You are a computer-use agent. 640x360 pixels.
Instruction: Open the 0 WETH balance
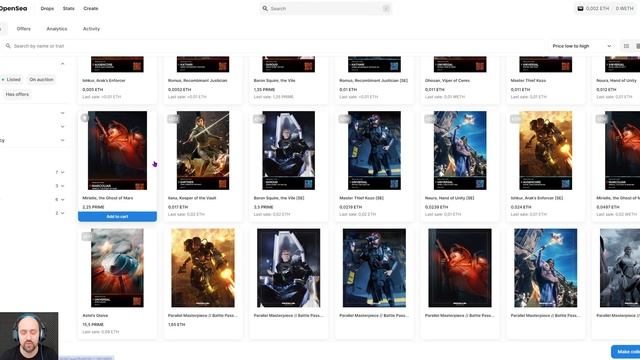click(624, 9)
